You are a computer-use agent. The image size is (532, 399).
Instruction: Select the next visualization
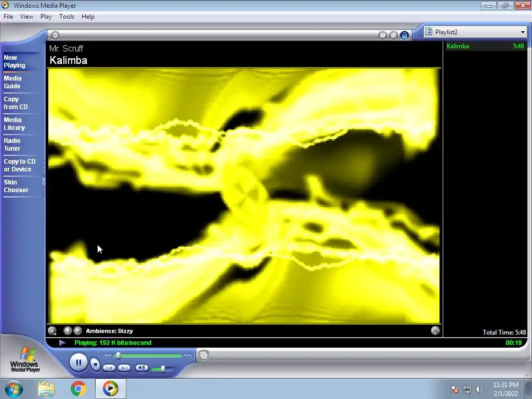point(78,330)
